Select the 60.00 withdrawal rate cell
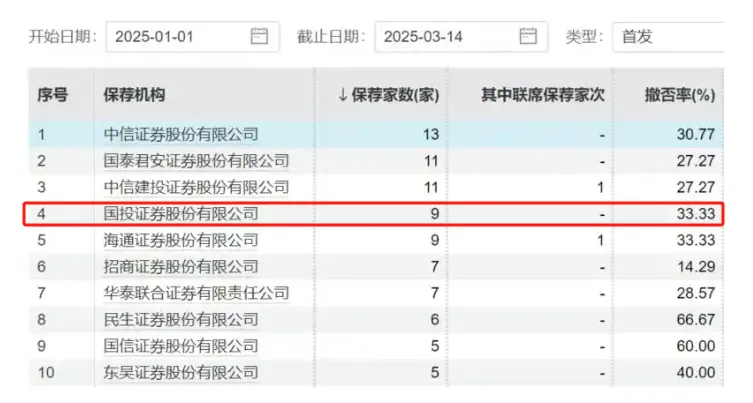Image resolution: width=753 pixels, height=403 pixels. (696, 346)
